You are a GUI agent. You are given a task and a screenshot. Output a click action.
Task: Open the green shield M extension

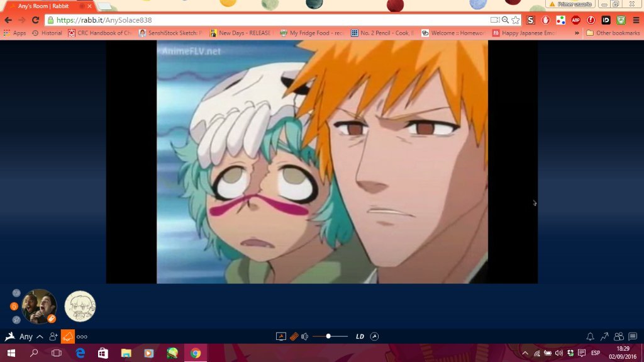[621, 20]
